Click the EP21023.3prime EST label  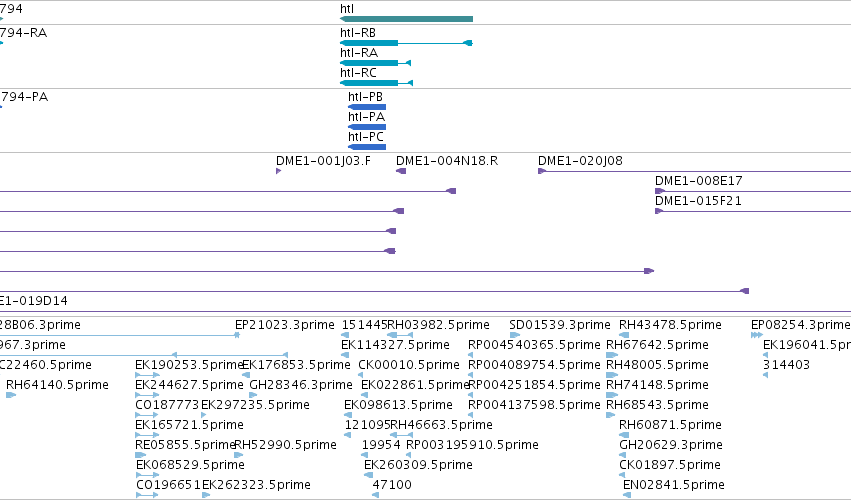pos(284,325)
